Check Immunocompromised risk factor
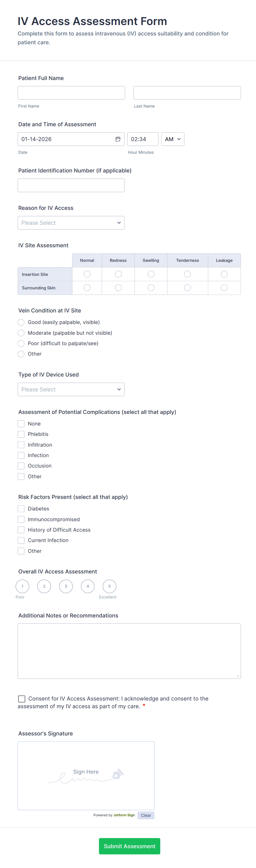 coord(21,519)
